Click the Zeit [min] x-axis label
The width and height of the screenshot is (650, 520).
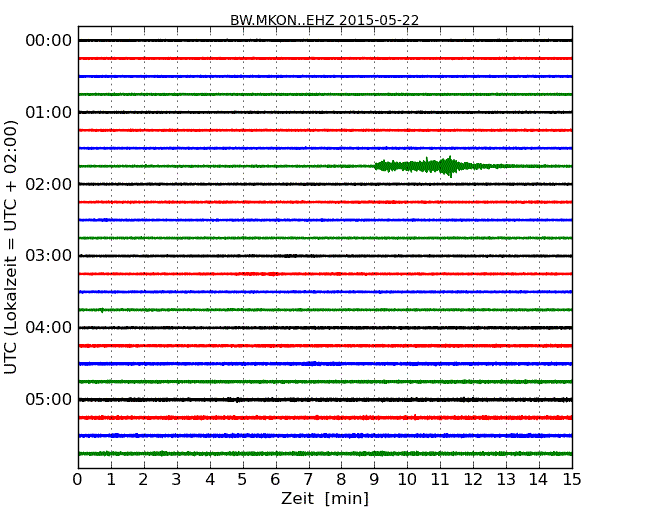[325, 498]
